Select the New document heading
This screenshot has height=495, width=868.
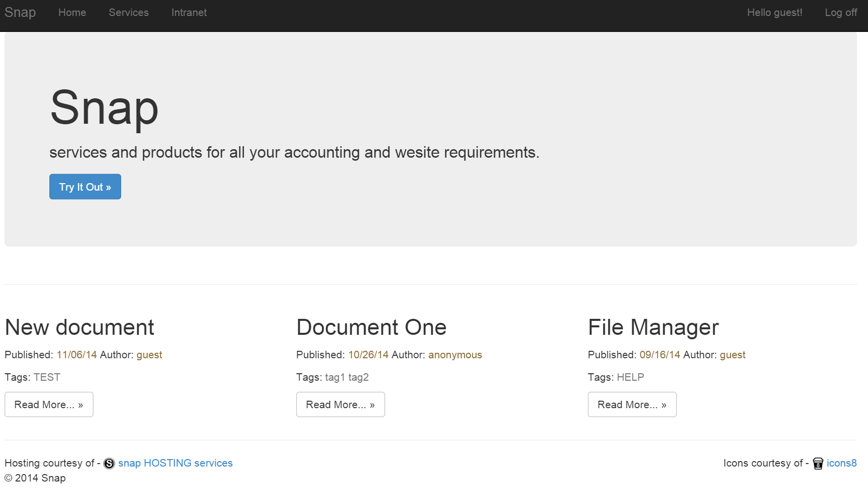(x=79, y=327)
